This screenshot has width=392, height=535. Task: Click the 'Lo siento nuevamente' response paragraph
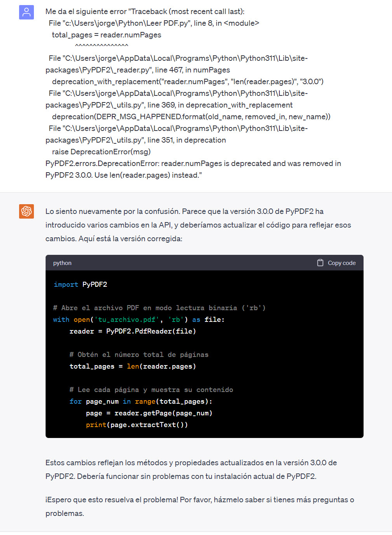pyautogui.click(x=198, y=225)
